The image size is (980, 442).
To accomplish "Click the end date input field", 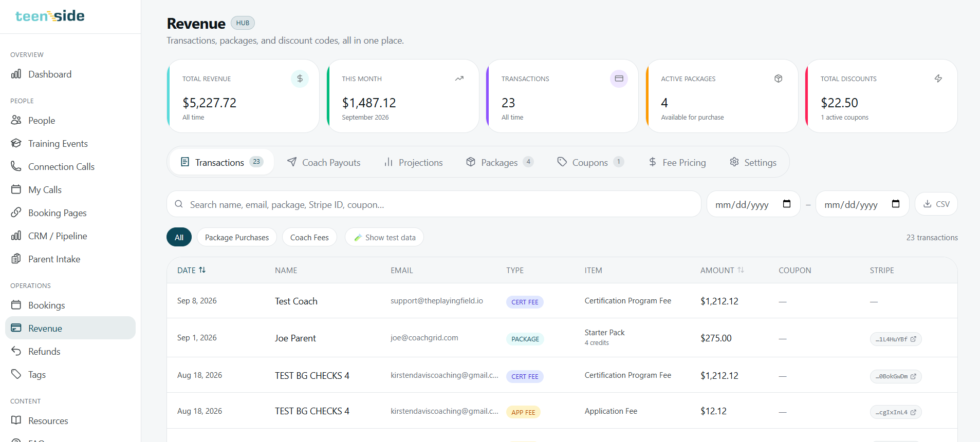I will coord(862,204).
